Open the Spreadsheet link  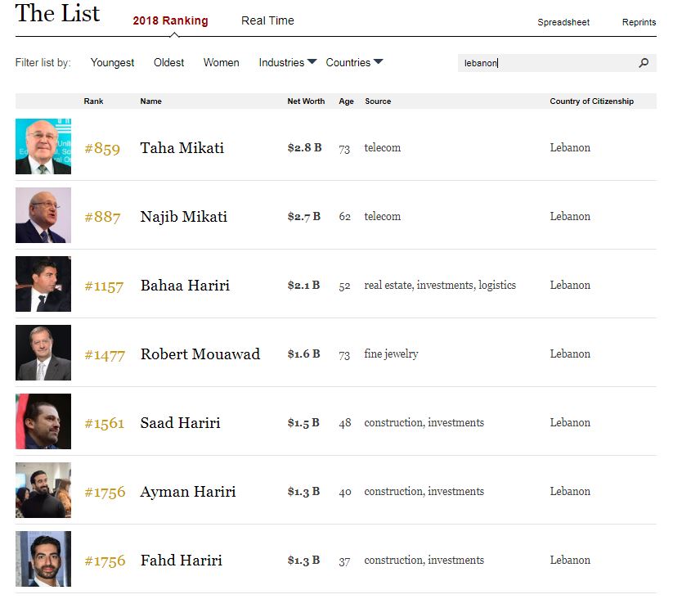coord(563,22)
